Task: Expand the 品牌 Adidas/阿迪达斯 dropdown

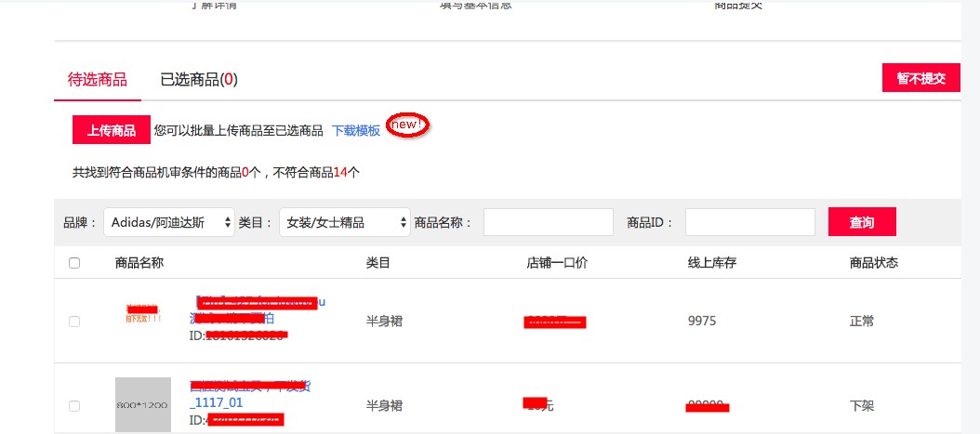Action: point(169,222)
